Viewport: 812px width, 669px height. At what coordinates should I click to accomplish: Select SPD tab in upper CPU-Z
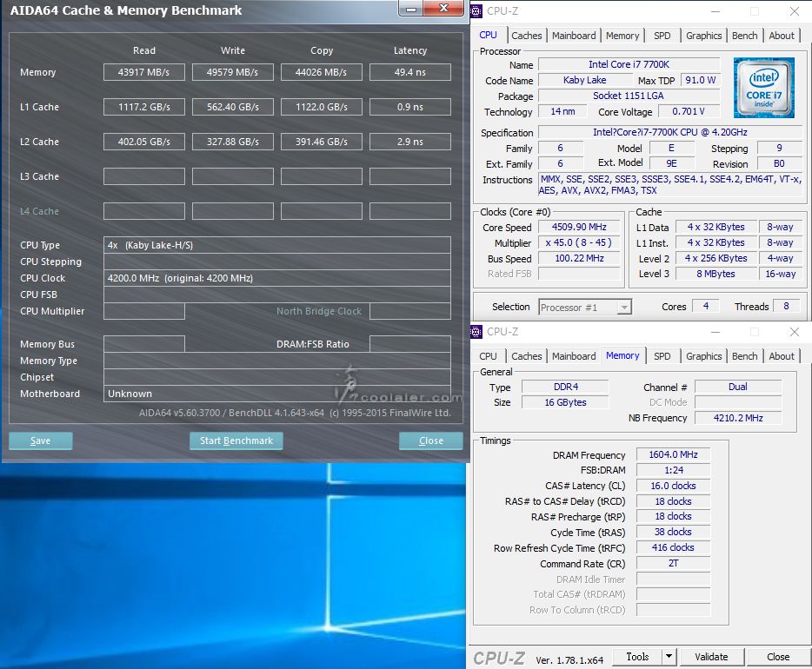click(x=662, y=36)
